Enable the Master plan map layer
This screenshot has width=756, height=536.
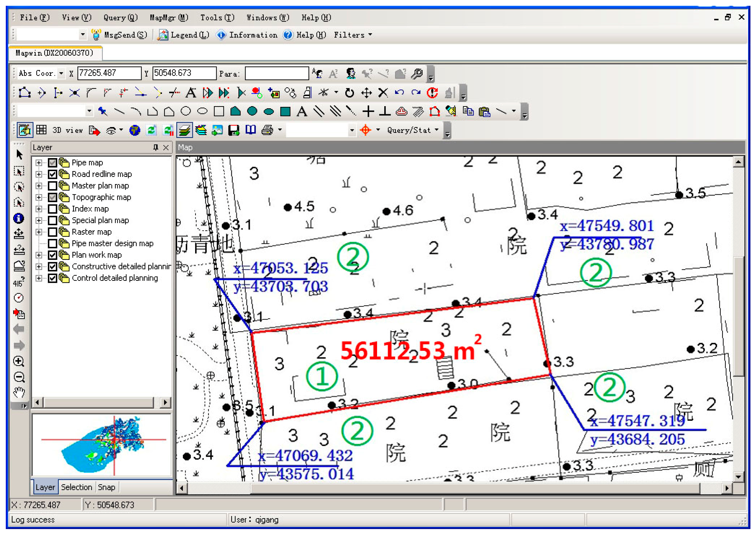click(x=52, y=186)
